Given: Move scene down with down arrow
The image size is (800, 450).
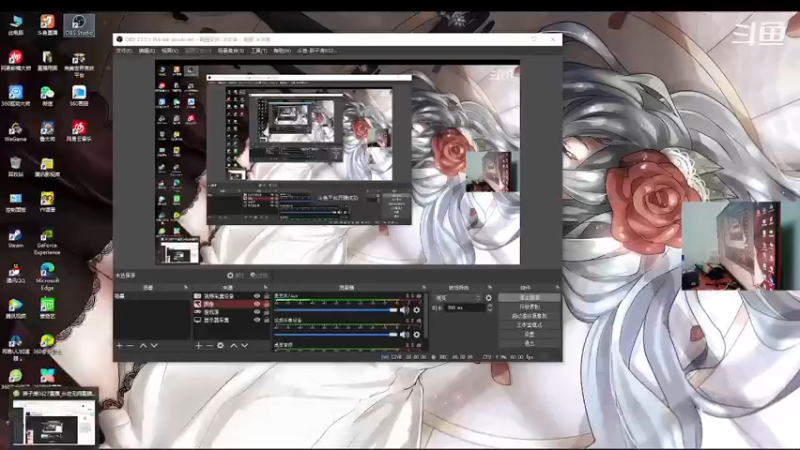Looking at the screenshot, I should [x=154, y=345].
